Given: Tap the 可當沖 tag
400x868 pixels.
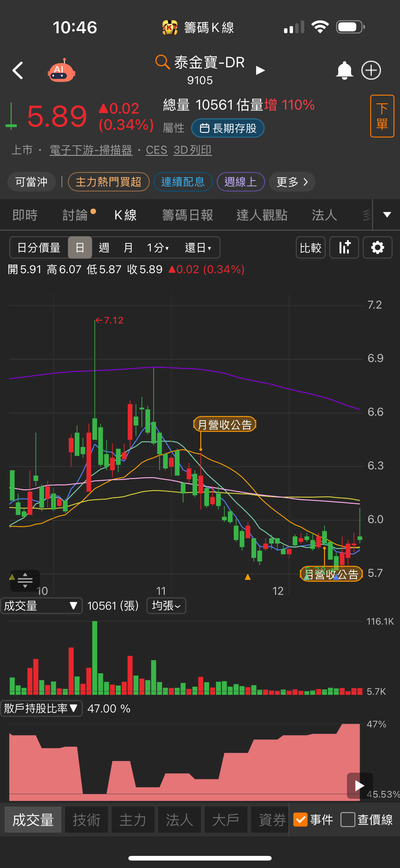Looking at the screenshot, I should coord(31,182).
